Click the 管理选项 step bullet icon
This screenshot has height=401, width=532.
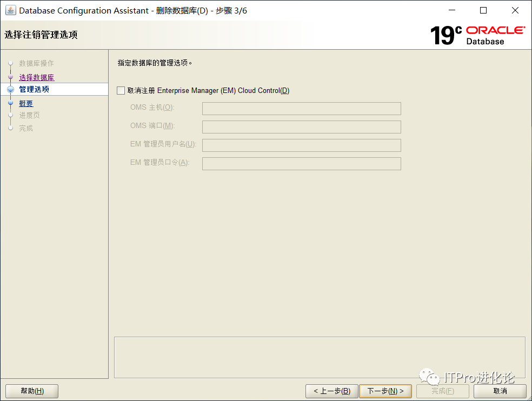coord(10,89)
